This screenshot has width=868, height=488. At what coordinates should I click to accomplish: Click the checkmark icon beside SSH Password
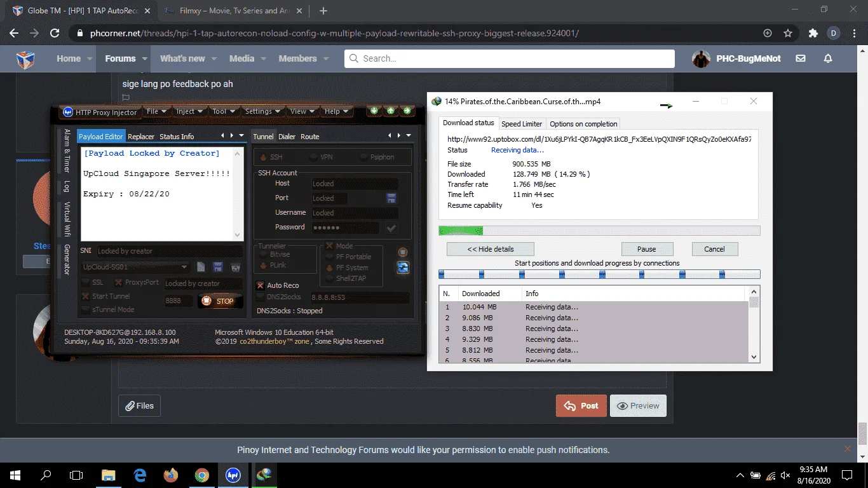tap(391, 227)
